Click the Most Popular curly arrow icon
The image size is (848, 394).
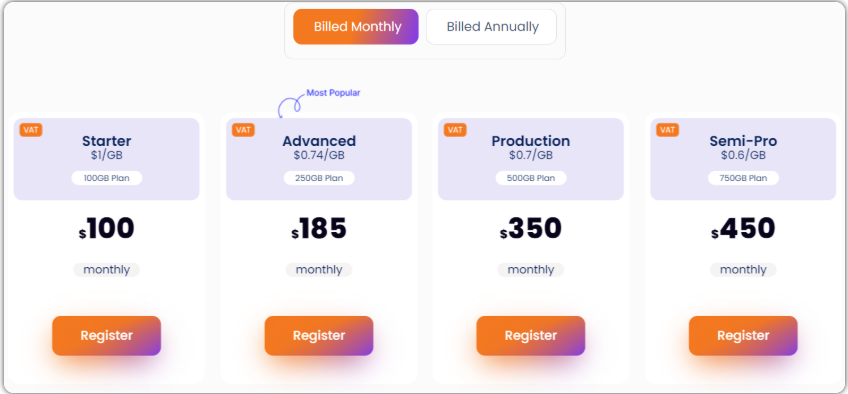290,105
